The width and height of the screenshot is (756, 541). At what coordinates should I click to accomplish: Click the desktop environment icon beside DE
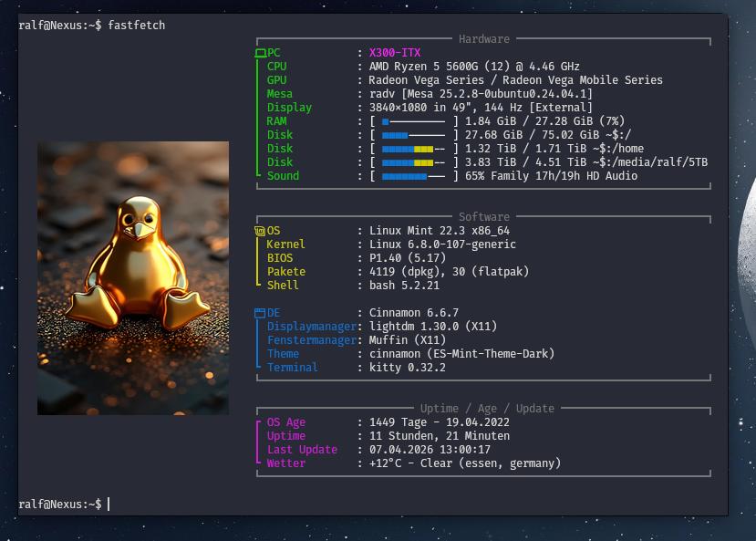coord(259,312)
